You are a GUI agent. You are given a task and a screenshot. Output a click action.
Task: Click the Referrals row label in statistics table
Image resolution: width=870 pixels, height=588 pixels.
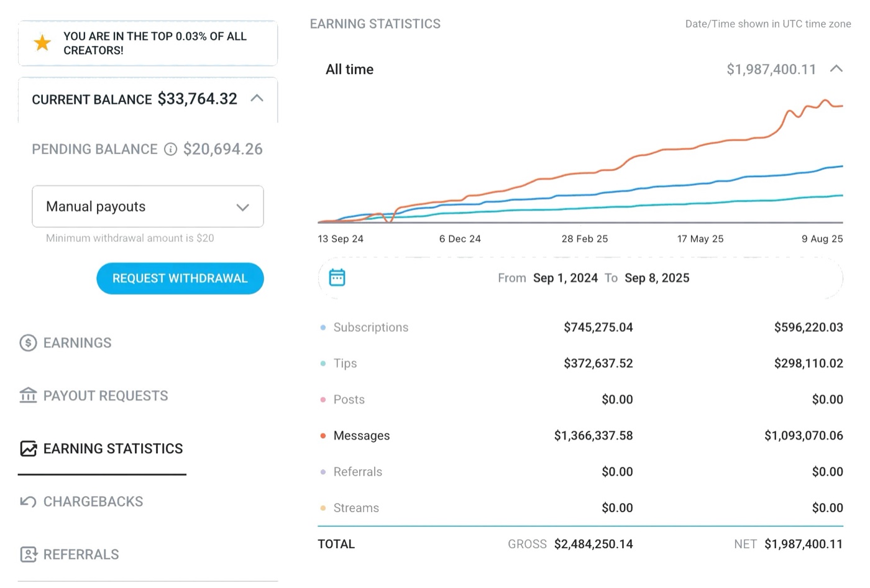[x=358, y=472]
